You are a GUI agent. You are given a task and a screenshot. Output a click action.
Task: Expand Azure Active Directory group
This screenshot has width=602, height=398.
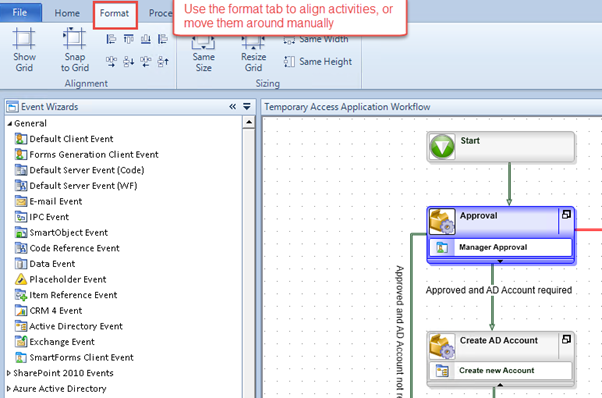pos(9,388)
